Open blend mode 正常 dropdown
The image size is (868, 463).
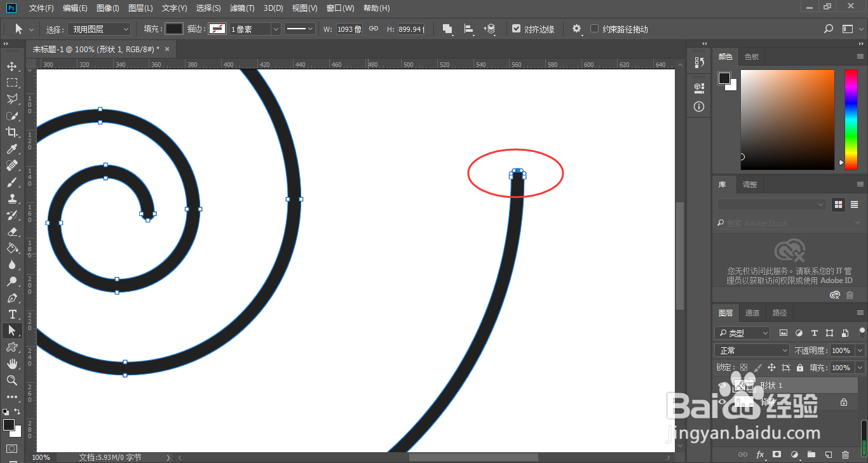[x=752, y=350]
